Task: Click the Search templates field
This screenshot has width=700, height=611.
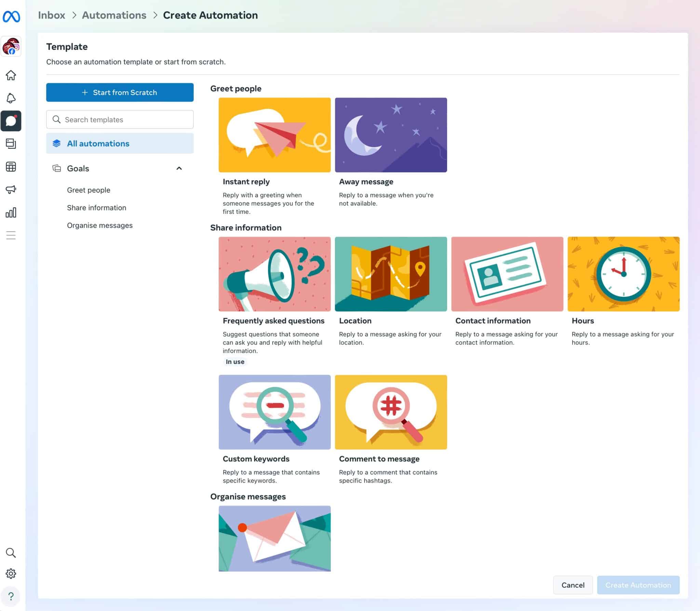Action: [120, 119]
